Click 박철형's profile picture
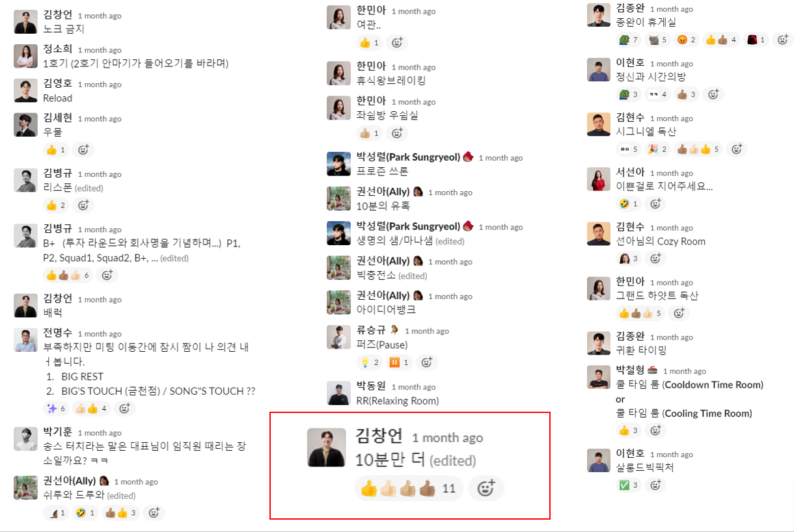 599,377
